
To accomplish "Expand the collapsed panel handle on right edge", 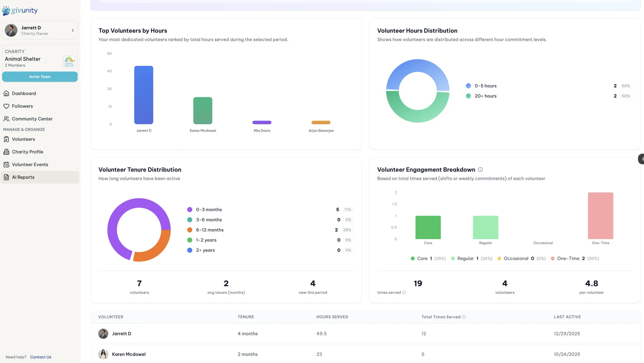I will coord(641,158).
